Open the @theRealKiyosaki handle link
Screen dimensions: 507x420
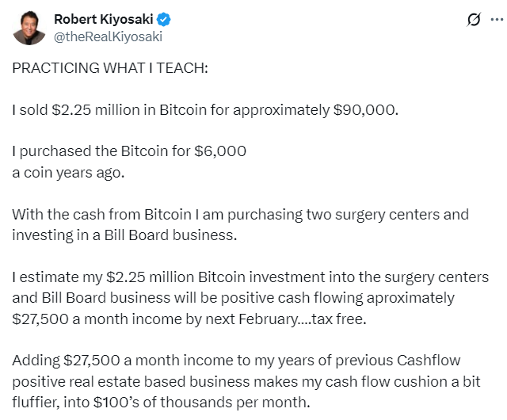[108, 36]
